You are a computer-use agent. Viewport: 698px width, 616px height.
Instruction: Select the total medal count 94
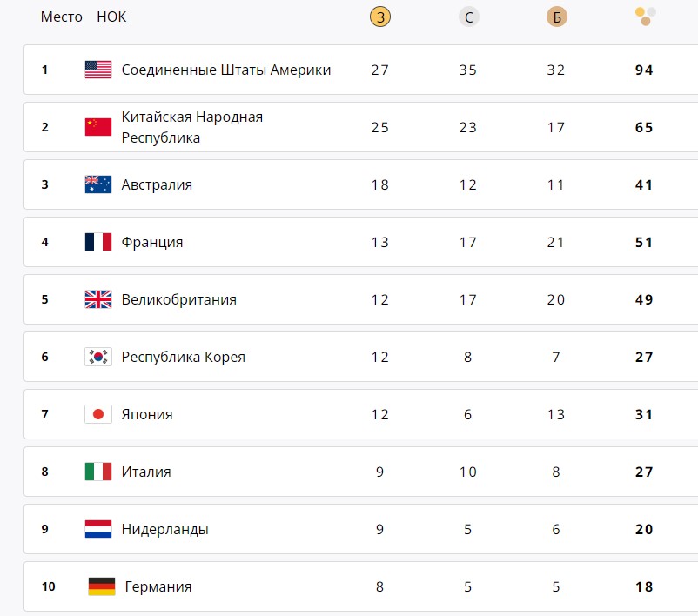pos(644,70)
